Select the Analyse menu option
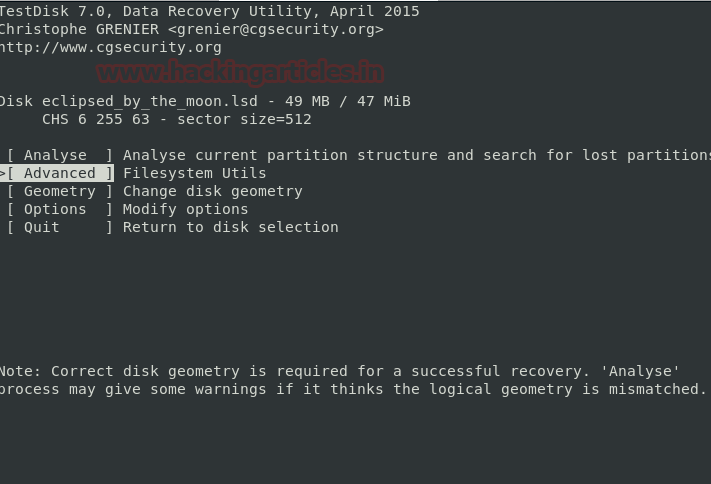Screen dimensions: 711x484 point(60,155)
